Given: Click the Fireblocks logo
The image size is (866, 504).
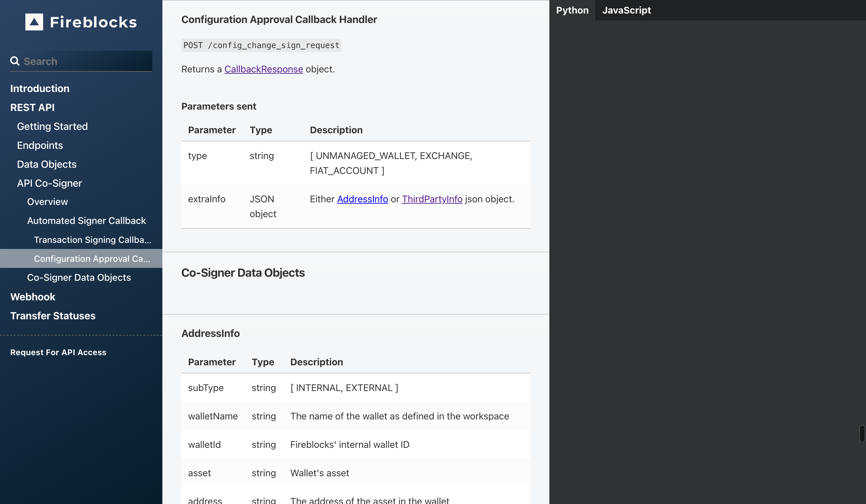Looking at the screenshot, I should (81, 22).
